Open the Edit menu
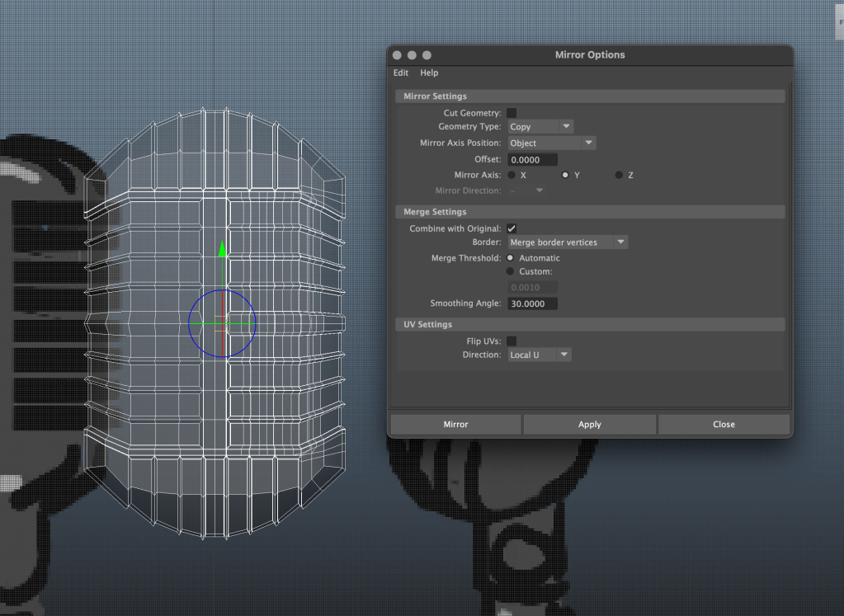 [401, 73]
